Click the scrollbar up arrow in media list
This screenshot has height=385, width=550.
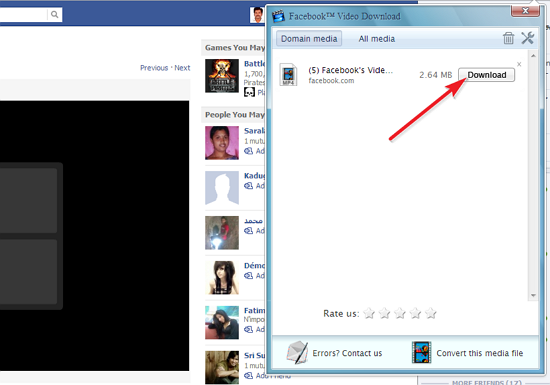[533, 56]
